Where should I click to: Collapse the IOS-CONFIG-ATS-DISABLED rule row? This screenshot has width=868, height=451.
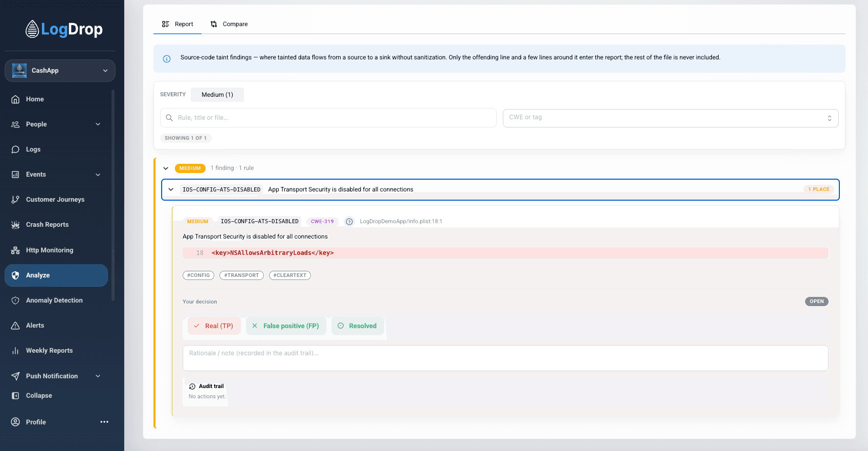pos(171,189)
